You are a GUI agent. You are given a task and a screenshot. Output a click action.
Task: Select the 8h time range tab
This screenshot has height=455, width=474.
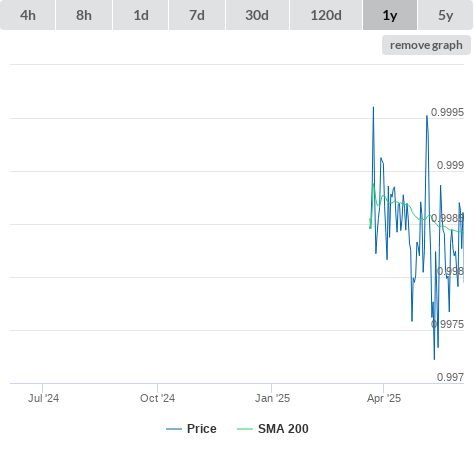(84, 15)
